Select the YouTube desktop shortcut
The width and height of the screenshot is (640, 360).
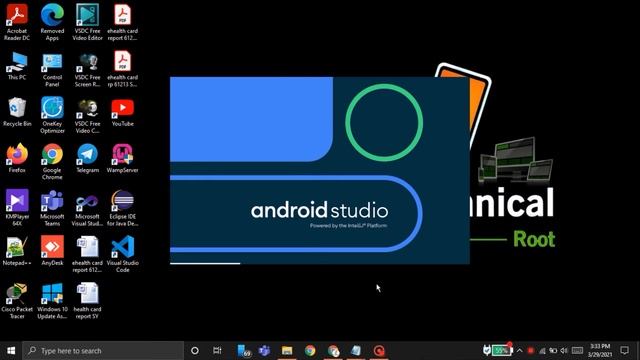(122, 112)
